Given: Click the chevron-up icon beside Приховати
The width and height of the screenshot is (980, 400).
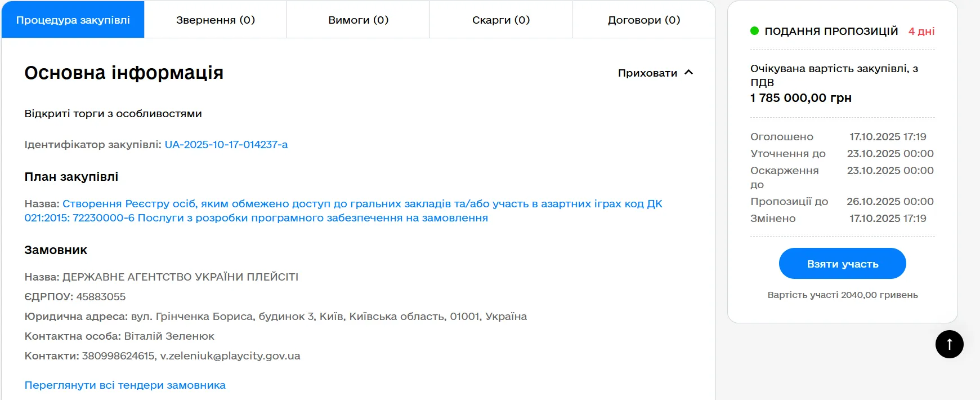Looking at the screenshot, I should point(688,73).
